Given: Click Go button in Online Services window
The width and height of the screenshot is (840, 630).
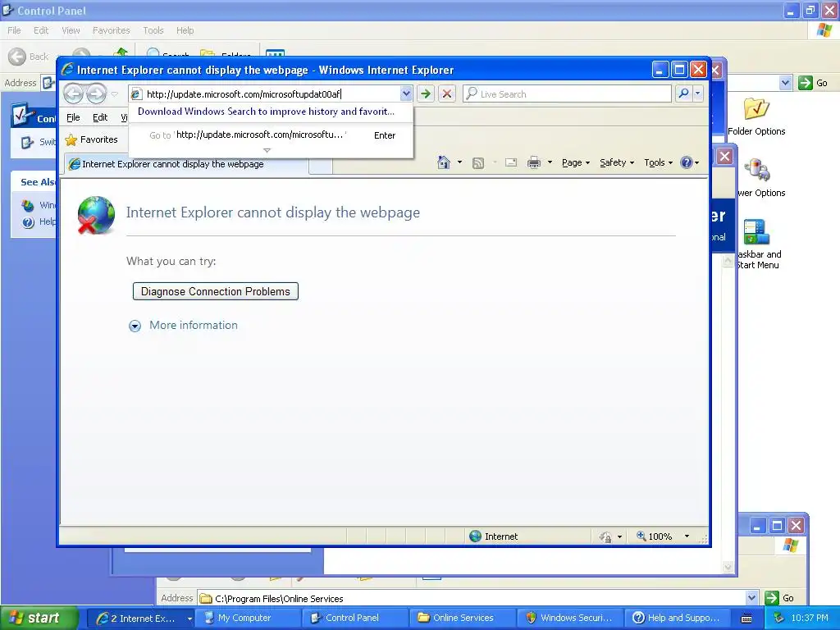Looking at the screenshot, I should click(780, 598).
